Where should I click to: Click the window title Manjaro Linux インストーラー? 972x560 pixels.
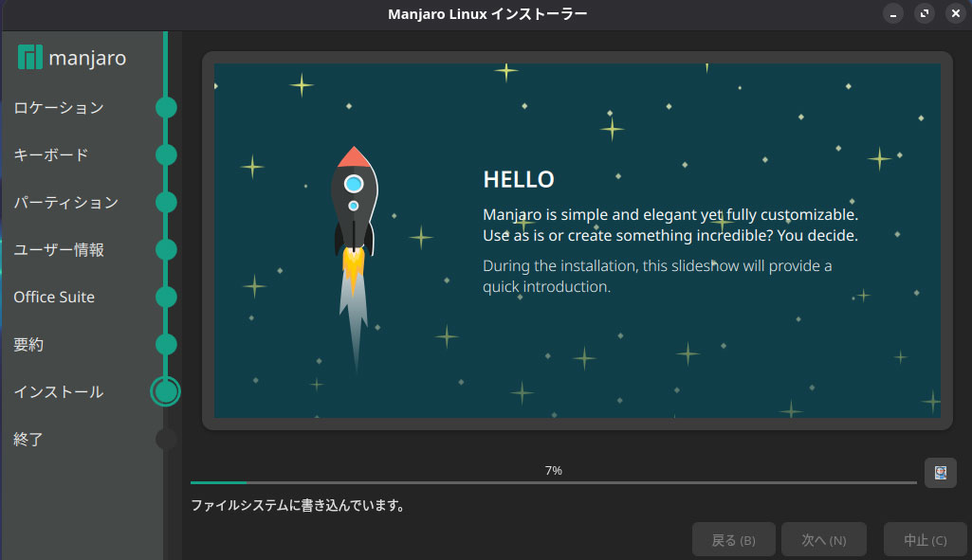[487, 13]
